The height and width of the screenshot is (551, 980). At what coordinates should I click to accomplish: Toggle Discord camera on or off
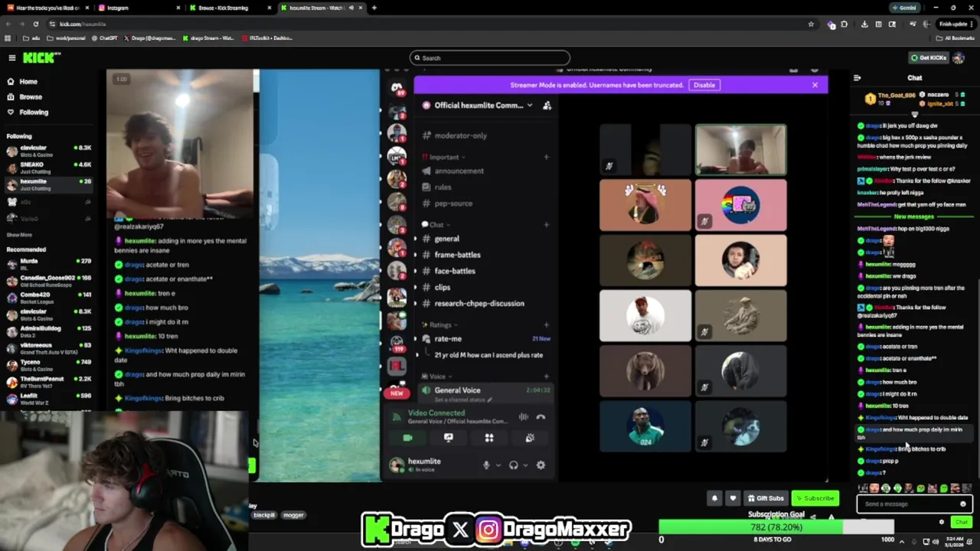407,438
